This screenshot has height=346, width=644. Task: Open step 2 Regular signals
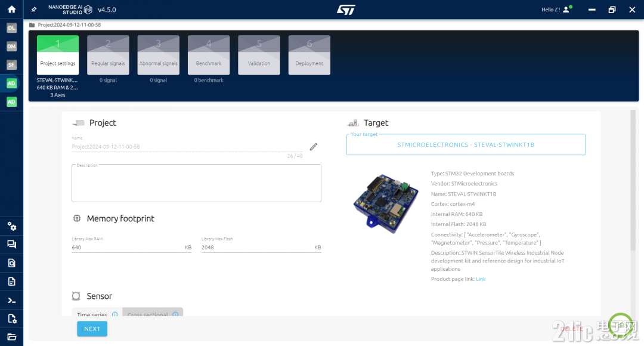coord(108,55)
